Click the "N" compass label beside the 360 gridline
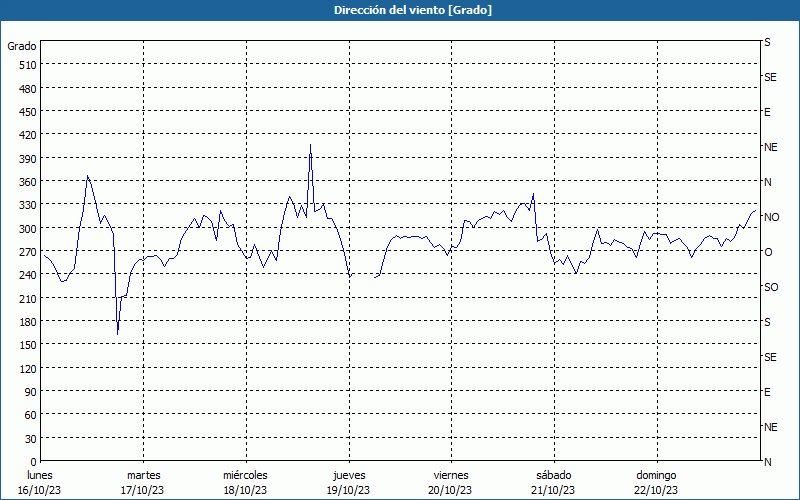The height and width of the screenshot is (500, 800). 767,182
